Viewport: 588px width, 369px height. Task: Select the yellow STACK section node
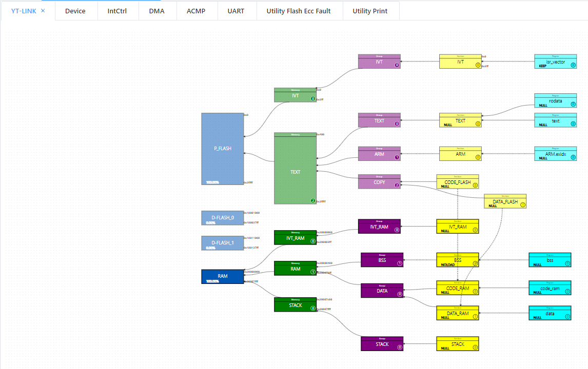pyautogui.click(x=458, y=343)
